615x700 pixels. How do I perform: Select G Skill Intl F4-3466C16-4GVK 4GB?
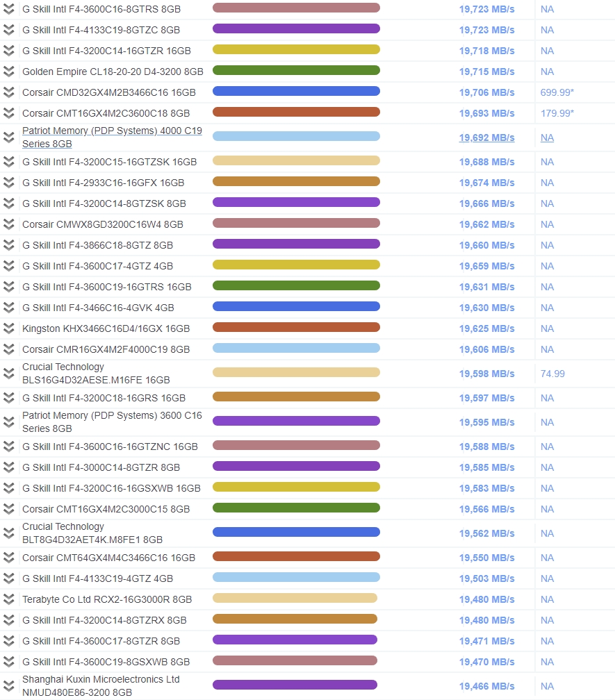click(98, 308)
